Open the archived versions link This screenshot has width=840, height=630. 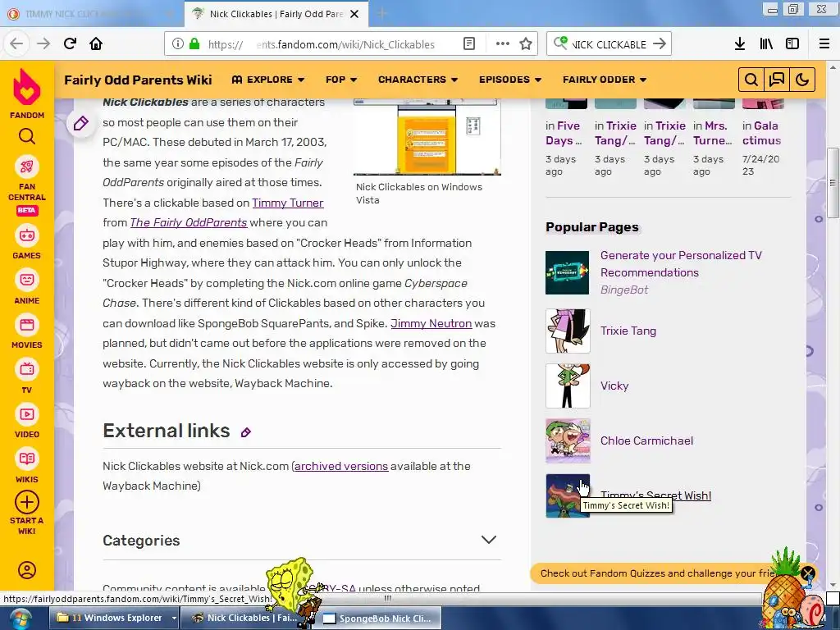point(341,466)
